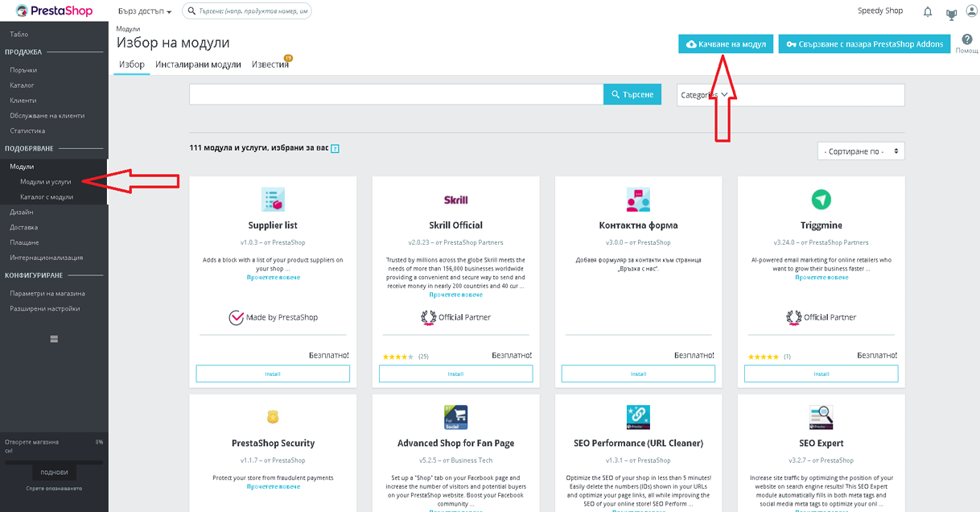Click Прочетете повече under Supplier list
The width and height of the screenshot is (980, 512).
(x=273, y=277)
